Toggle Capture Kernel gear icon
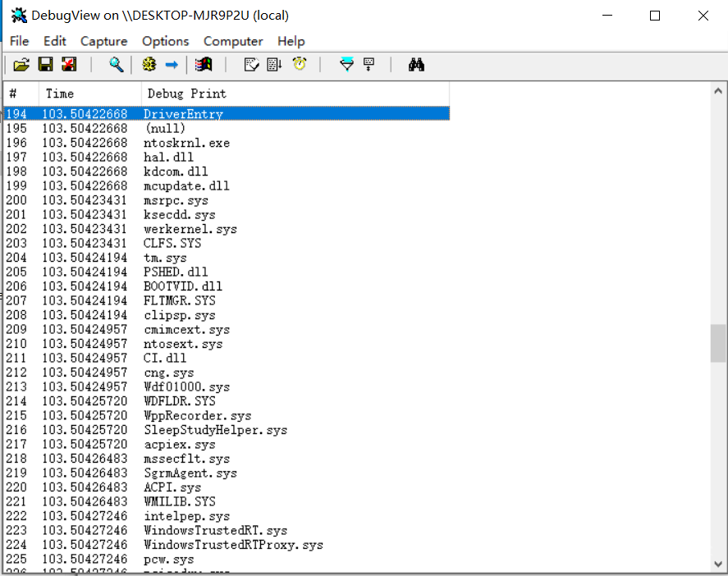Viewport: 728px width, 576px height. point(149,65)
